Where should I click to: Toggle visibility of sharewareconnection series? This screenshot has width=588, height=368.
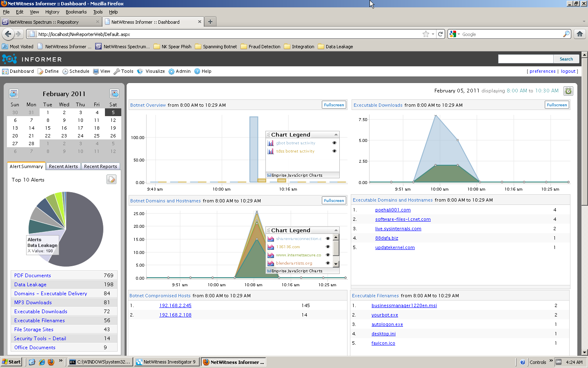click(327, 238)
